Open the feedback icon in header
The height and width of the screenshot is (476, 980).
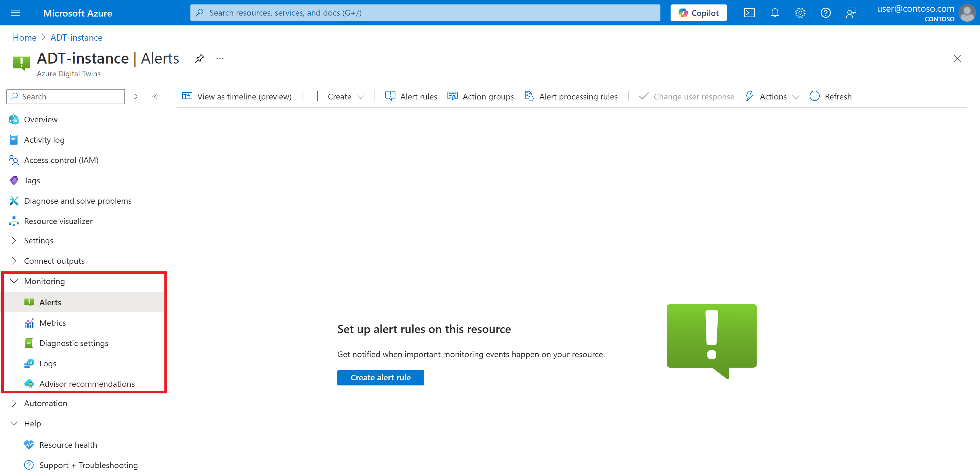click(x=851, y=13)
